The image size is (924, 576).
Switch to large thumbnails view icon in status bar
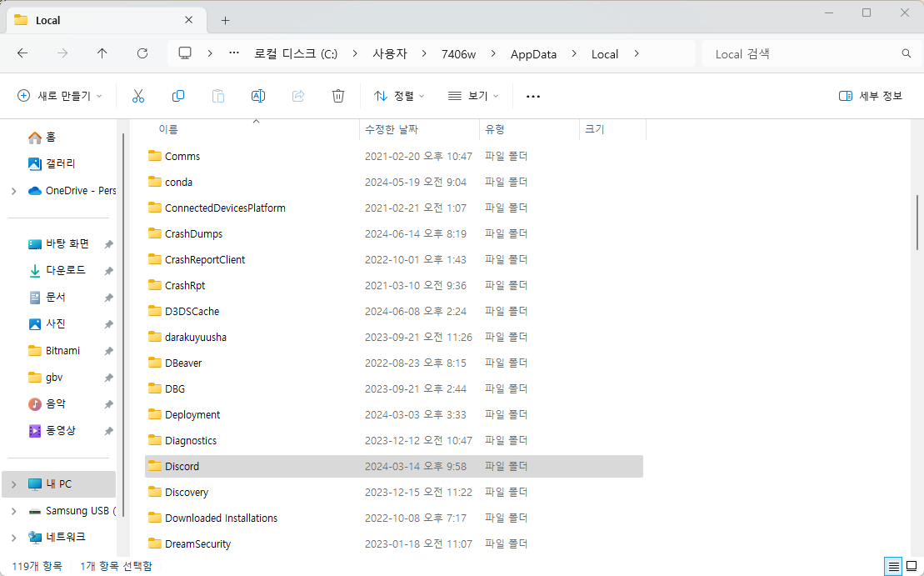click(x=911, y=567)
